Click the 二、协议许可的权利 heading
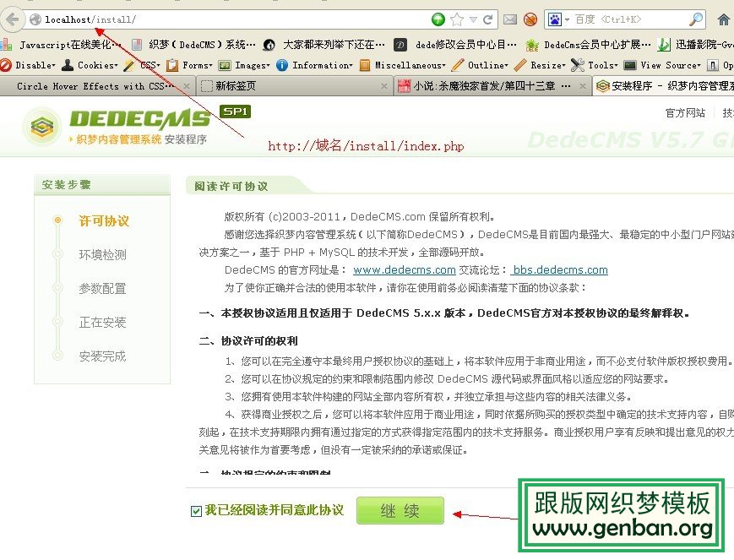Screen dimensions: 734x560 click(x=248, y=341)
